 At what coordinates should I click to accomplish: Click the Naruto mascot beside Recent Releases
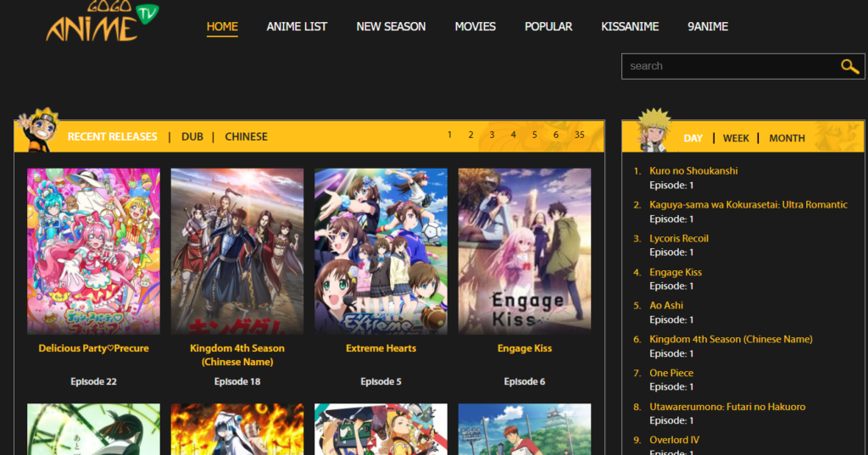tap(37, 130)
